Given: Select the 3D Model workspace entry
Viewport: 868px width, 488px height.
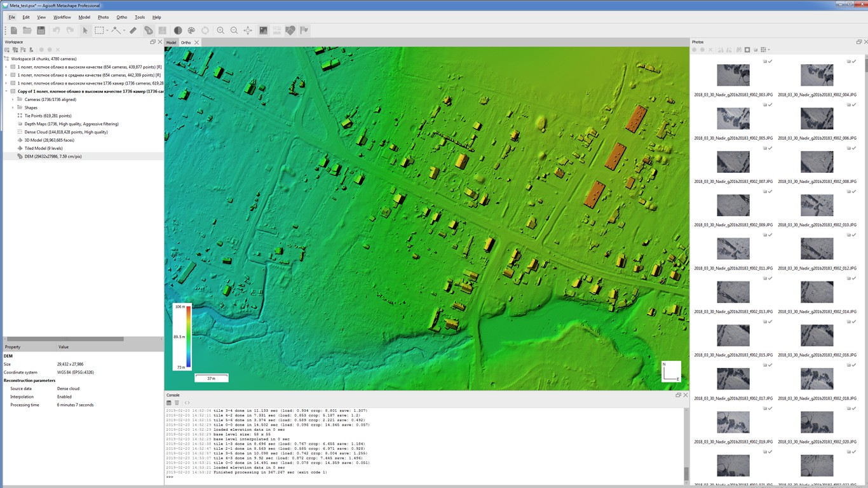Looking at the screenshot, I should [x=49, y=140].
